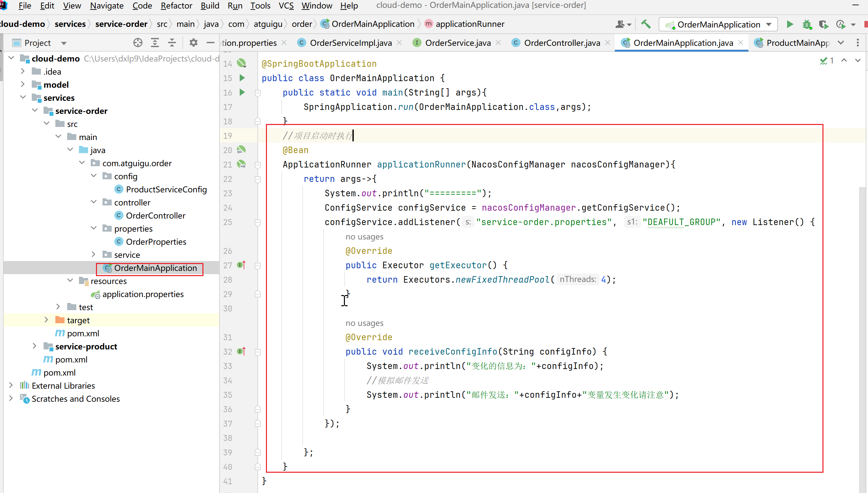The image size is (868, 493).
Task: Click Expand All icon in Project panel
Action: [155, 43]
